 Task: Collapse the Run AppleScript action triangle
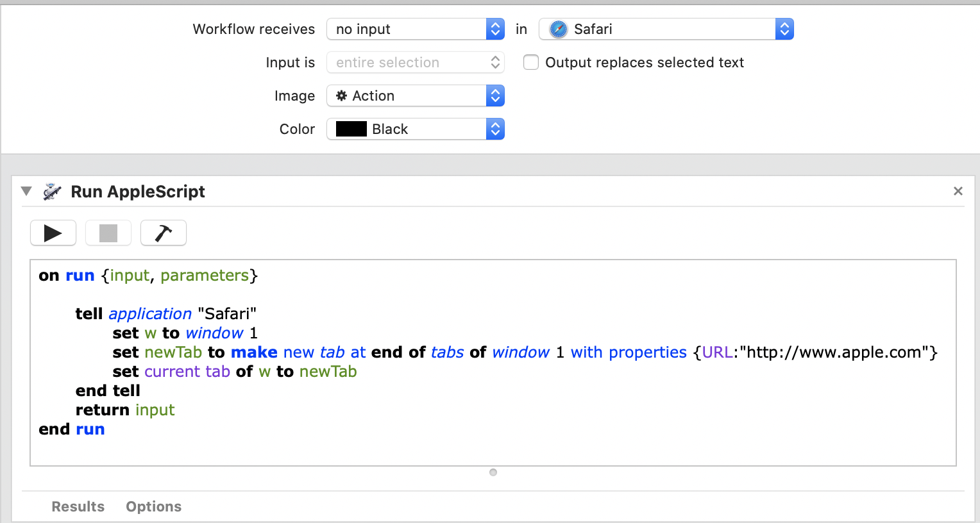(x=26, y=191)
